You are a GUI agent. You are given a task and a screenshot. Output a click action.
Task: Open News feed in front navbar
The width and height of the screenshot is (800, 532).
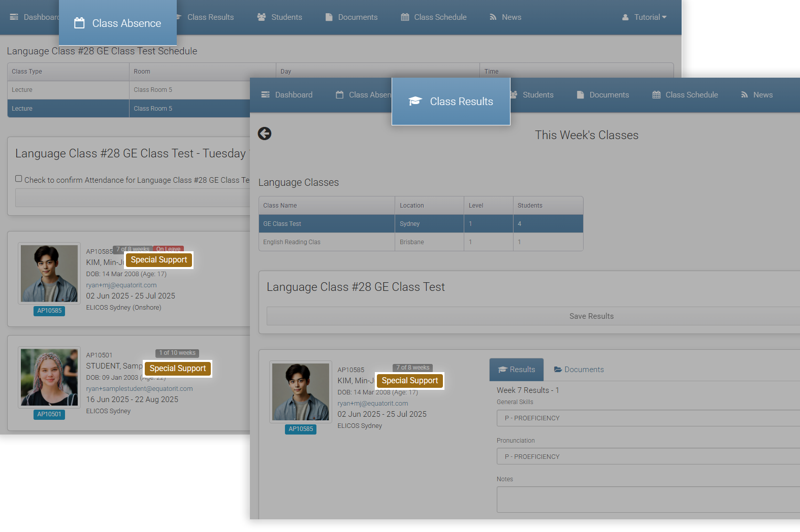(x=756, y=95)
